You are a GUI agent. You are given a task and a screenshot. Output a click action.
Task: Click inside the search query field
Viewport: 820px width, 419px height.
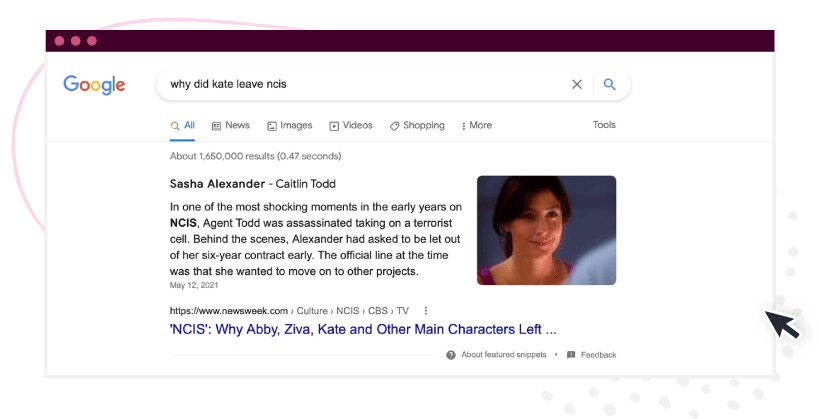click(366, 84)
